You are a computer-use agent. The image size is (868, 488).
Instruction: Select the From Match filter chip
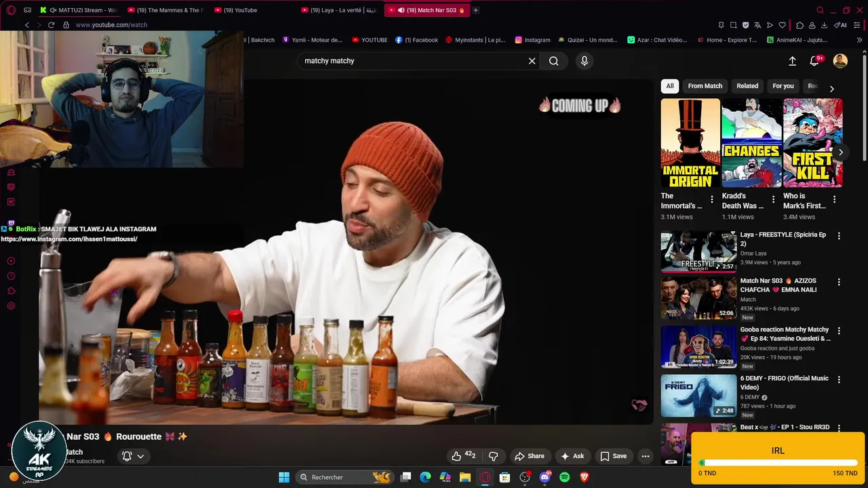pyautogui.click(x=705, y=86)
